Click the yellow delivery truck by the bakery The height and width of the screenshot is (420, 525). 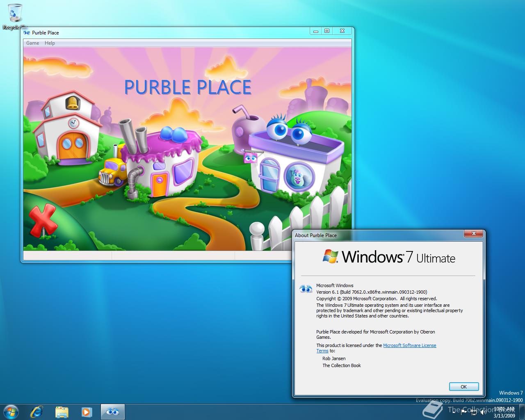[112, 172]
